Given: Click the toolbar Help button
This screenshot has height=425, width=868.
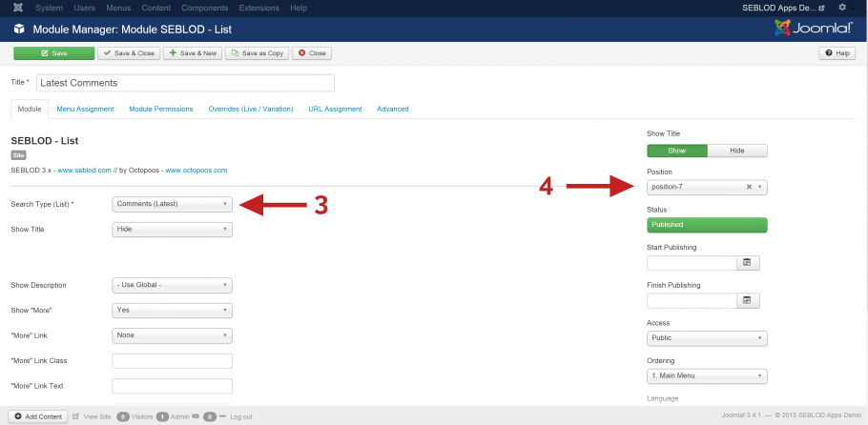Looking at the screenshot, I should coord(837,53).
